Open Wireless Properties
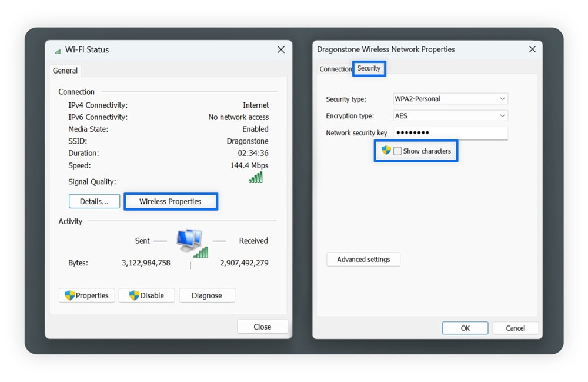Screen dimensions: 588x382 pos(171,201)
